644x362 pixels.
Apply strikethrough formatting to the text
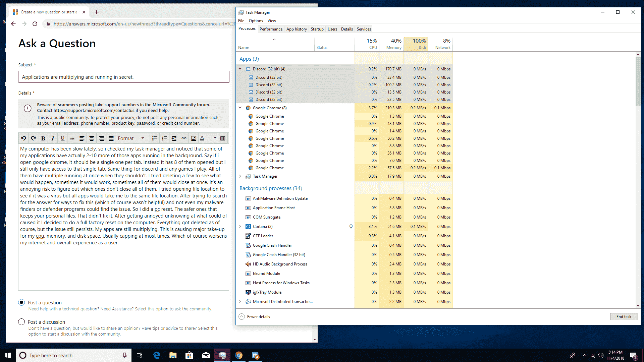click(x=72, y=138)
